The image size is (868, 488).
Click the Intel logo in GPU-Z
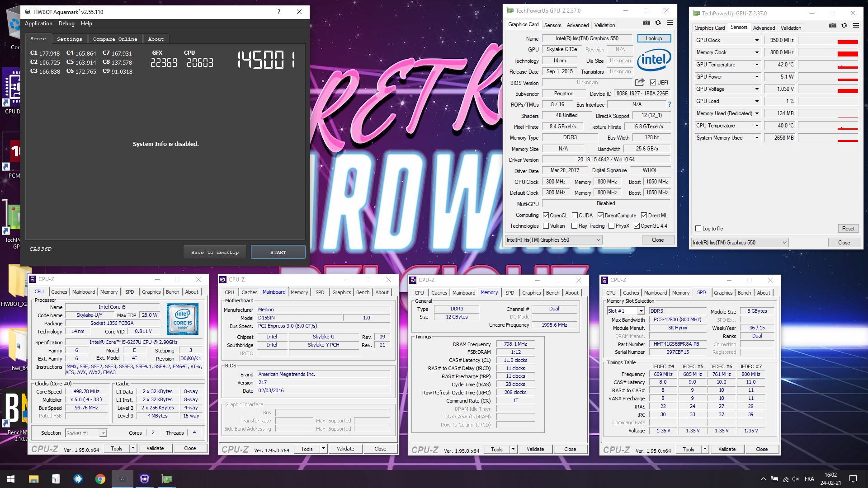pos(654,60)
